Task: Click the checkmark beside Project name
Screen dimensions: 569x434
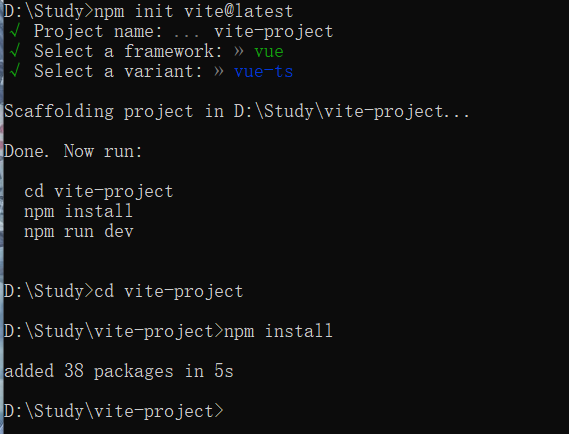Action: [x=15, y=31]
